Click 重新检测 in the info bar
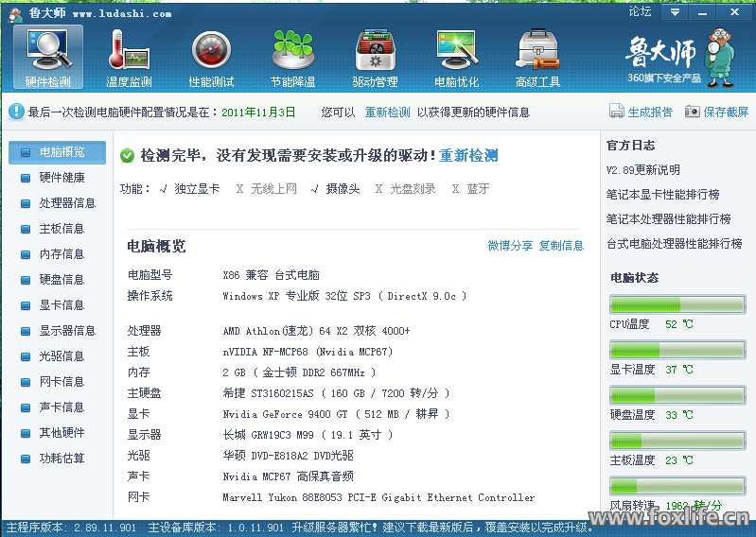 (387, 113)
